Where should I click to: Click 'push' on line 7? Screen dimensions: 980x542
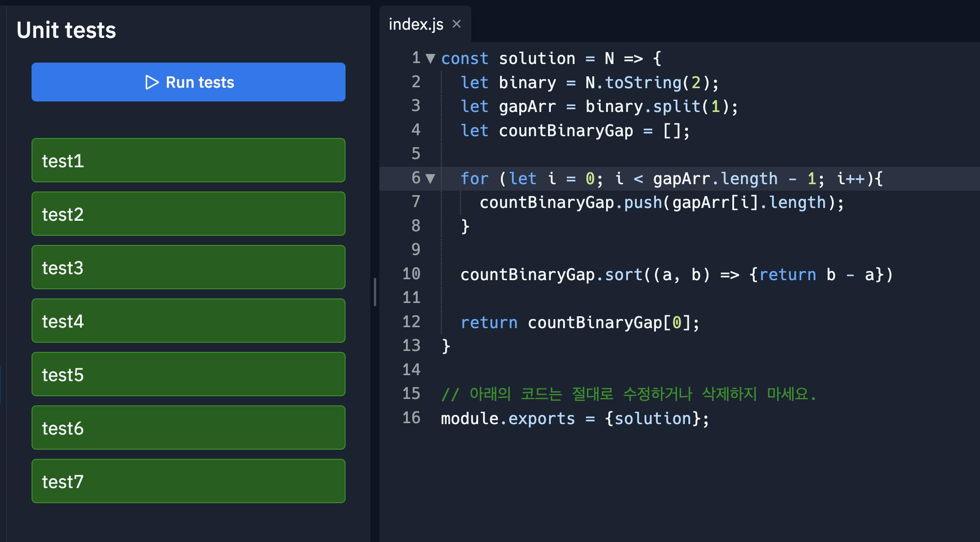click(x=643, y=202)
